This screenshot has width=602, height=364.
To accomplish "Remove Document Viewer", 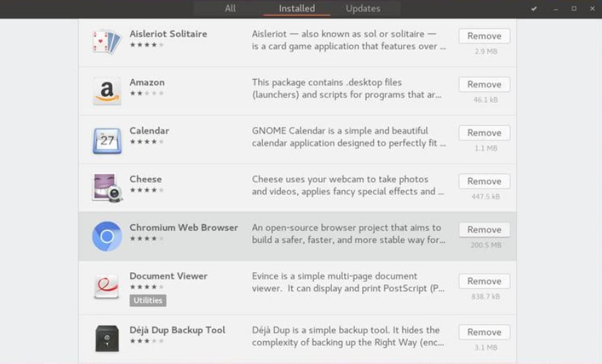I will click(484, 281).
